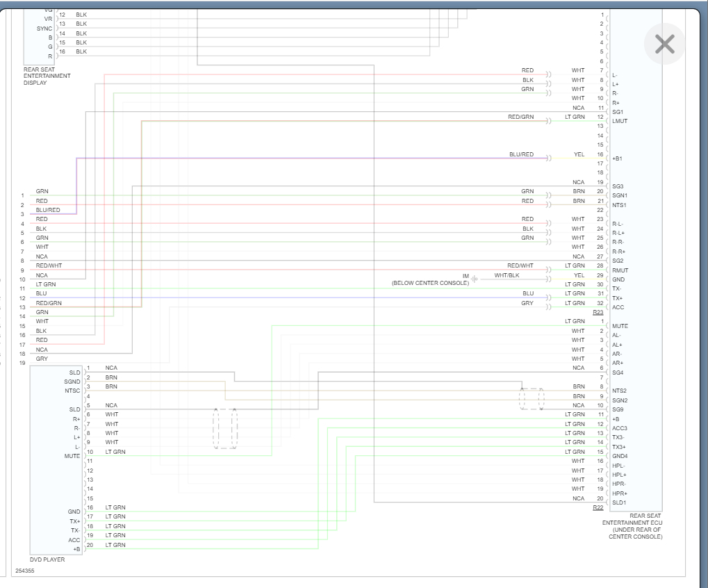Select the RMUT terminal label
708x588 pixels.
pyautogui.click(x=620, y=270)
